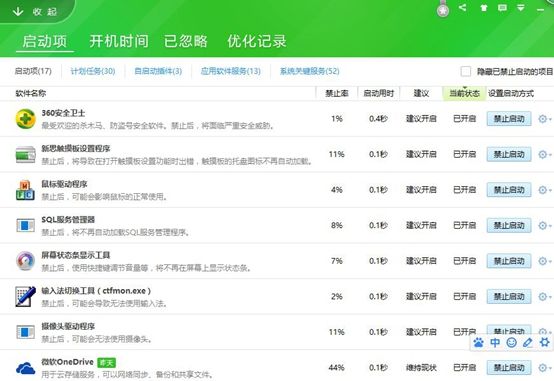Toggle Chinese input mode 中 on IME toolbar
This screenshot has width=554, height=381.
(495, 342)
